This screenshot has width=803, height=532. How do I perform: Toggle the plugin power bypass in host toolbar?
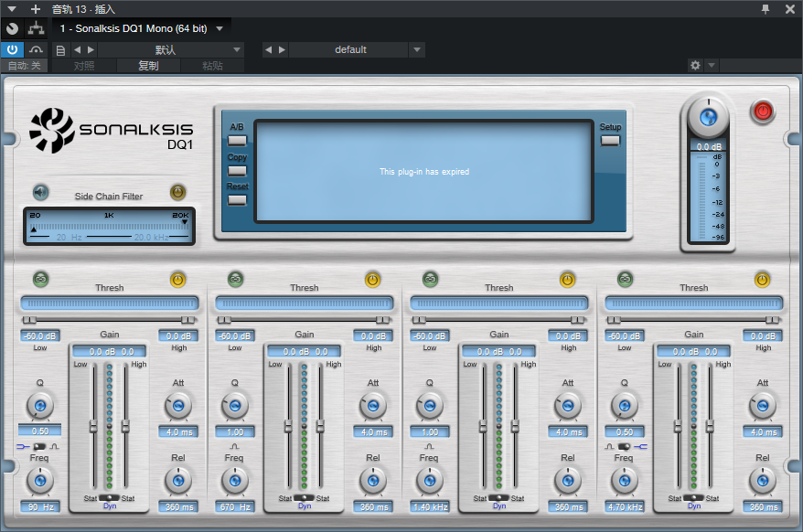[x=12, y=49]
